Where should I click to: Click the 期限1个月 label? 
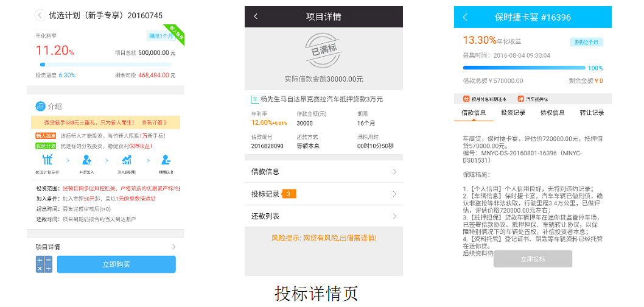pos(159,36)
